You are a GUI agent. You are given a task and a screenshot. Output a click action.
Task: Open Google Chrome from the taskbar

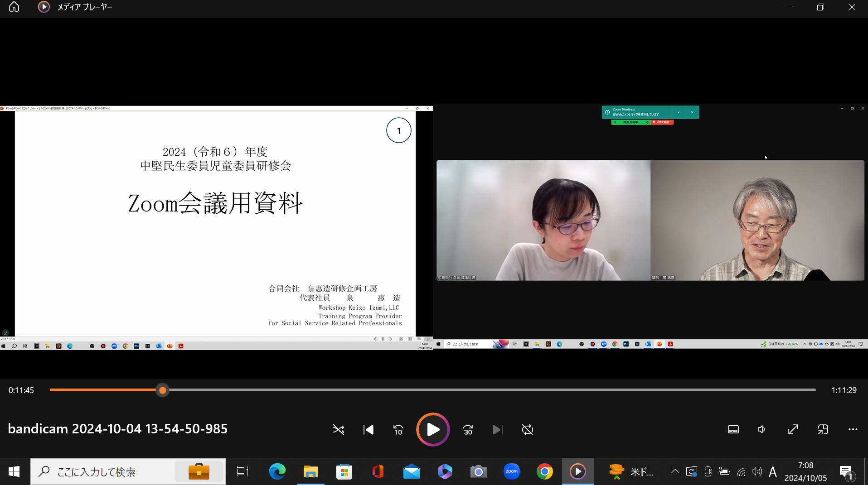point(545,471)
